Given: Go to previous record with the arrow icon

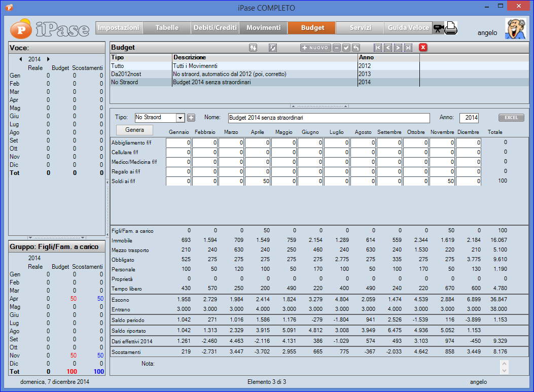Looking at the screenshot, I should (x=387, y=48).
